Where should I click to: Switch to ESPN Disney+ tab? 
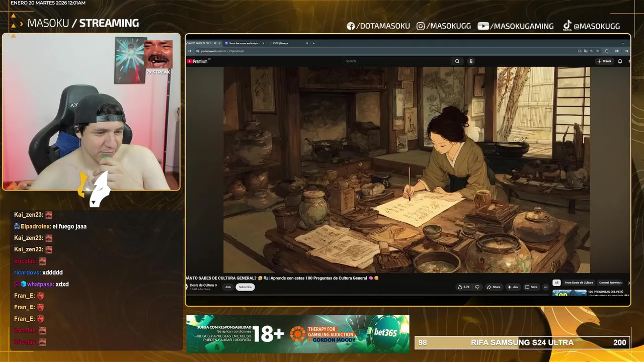click(287, 43)
